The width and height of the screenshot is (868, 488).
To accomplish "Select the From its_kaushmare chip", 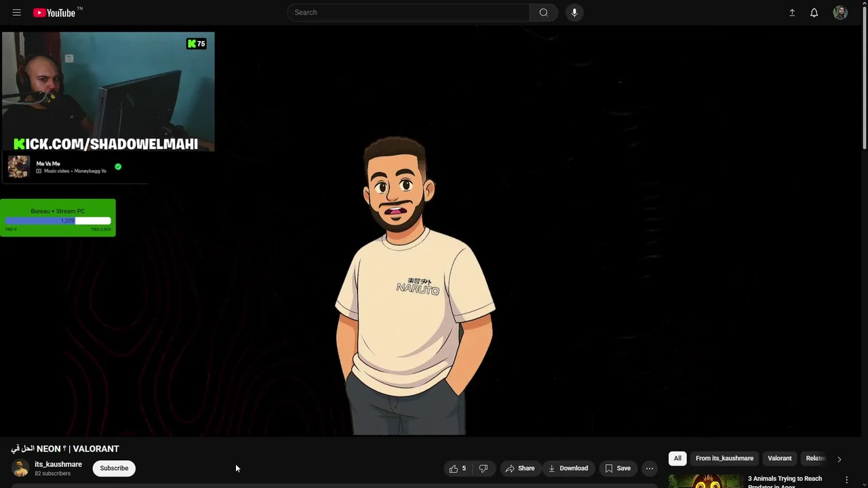I will 724,458.
